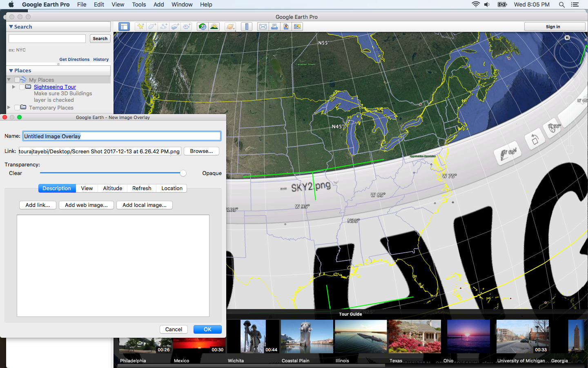The height and width of the screenshot is (368, 588).
Task: Open the Apple menu
Action: click(x=11, y=4)
